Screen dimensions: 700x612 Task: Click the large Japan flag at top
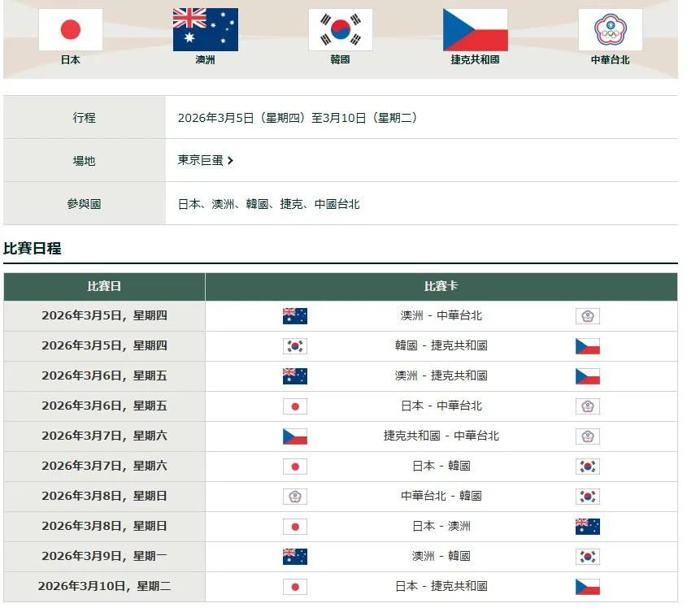(x=71, y=29)
